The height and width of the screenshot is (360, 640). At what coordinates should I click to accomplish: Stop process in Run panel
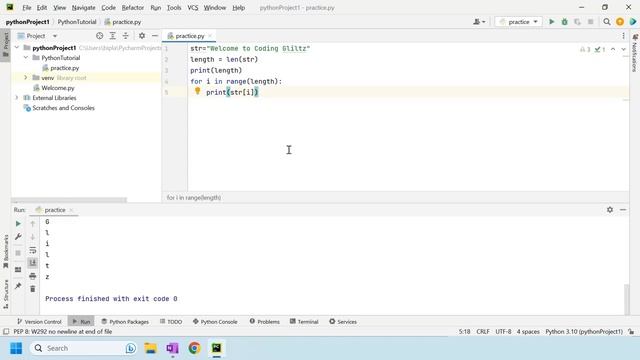click(18, 253)
